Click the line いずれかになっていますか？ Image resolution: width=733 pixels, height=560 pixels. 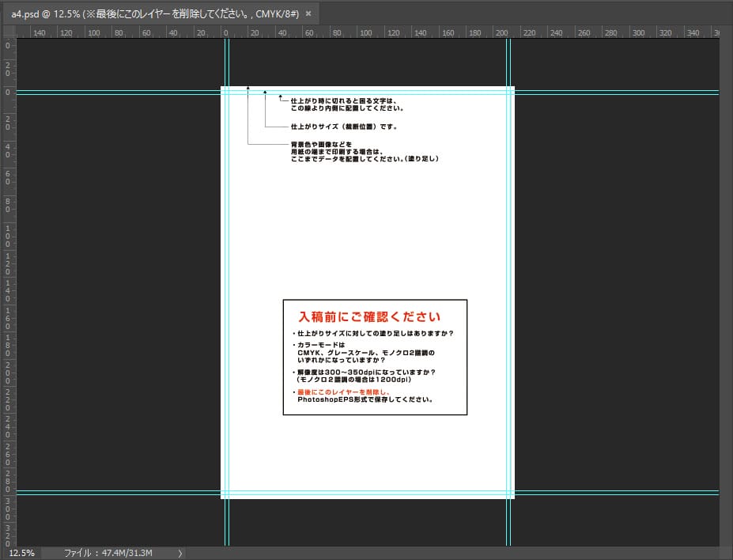coord(342,360)
